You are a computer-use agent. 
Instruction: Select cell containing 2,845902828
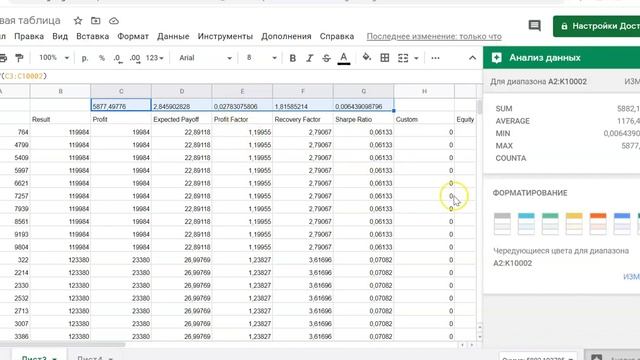pyautogui.click(x=182, y=105)
